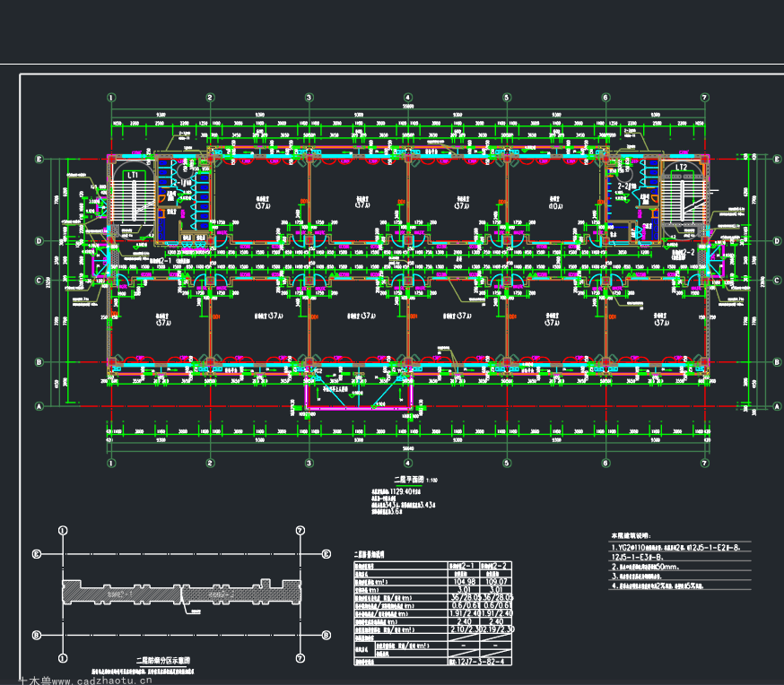
Task: Click axis bubble C left of main plan
Action: pos(39,281)
